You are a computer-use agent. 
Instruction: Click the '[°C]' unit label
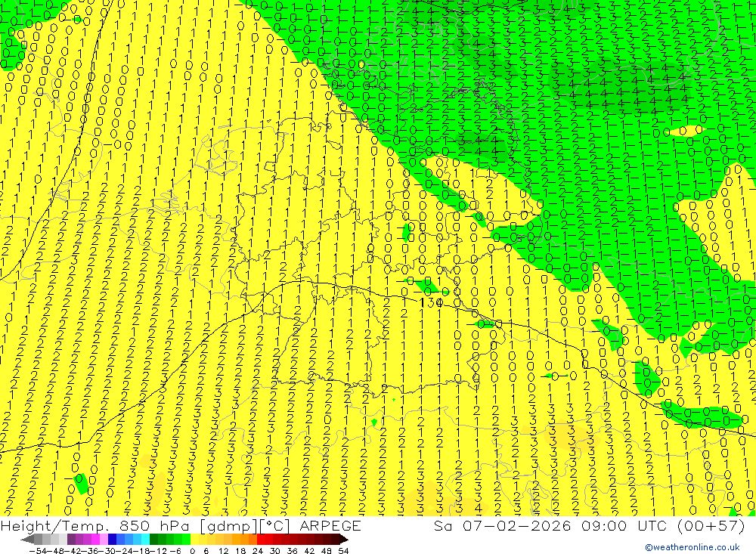pyautogui.click(x=274, y=526)
